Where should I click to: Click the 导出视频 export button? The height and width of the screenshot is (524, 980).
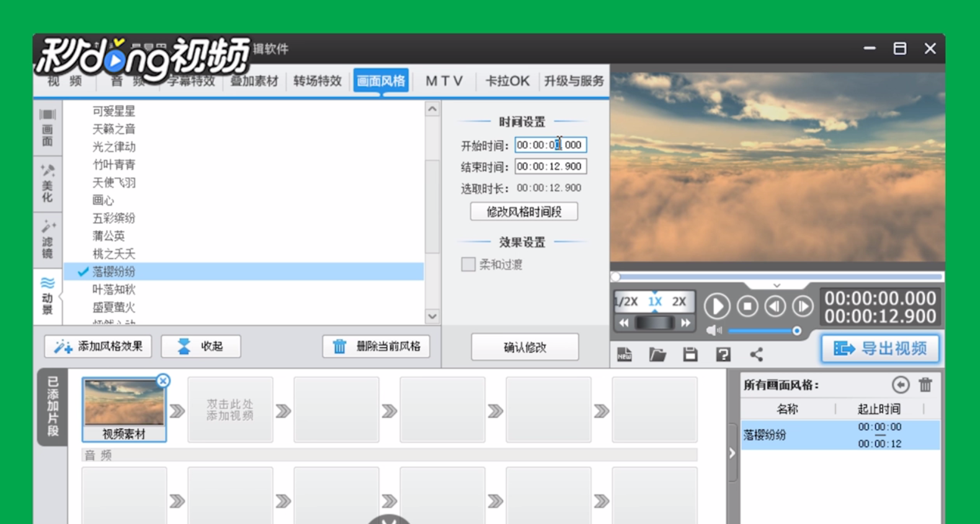coord(880,349)
